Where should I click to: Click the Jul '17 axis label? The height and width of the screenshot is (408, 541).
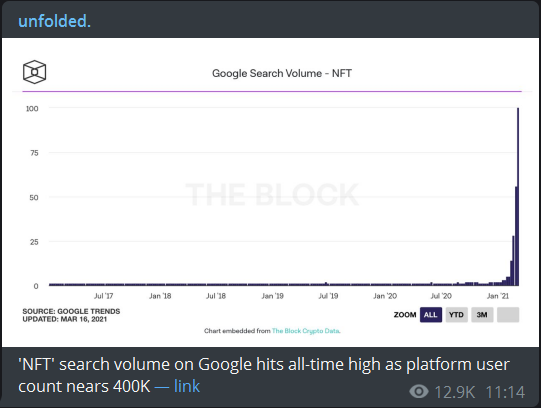click(x=103, y=296)
